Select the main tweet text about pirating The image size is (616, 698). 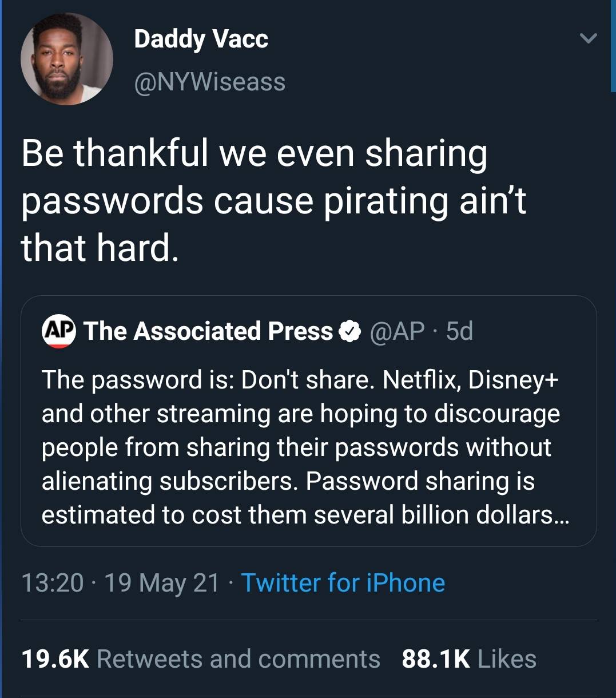[x=275, y=199]
